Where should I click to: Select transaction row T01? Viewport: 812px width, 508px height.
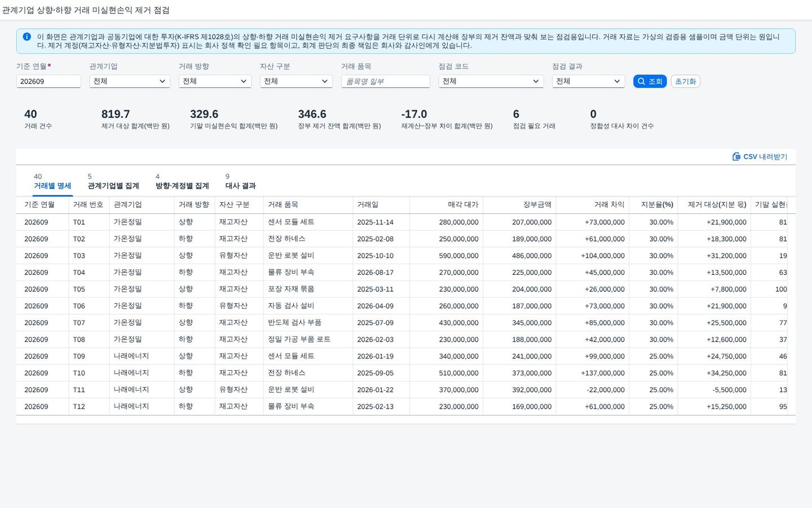(x=401, y=222)
